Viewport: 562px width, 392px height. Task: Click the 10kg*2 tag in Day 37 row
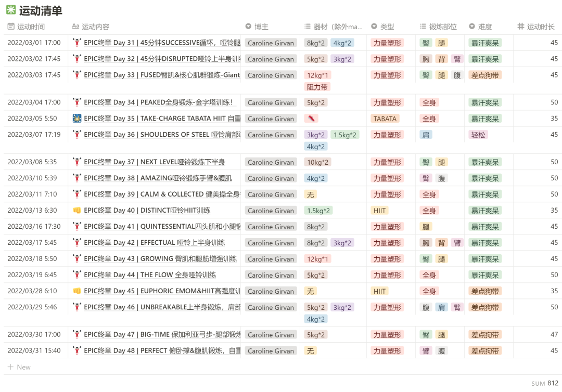[317, 162]
